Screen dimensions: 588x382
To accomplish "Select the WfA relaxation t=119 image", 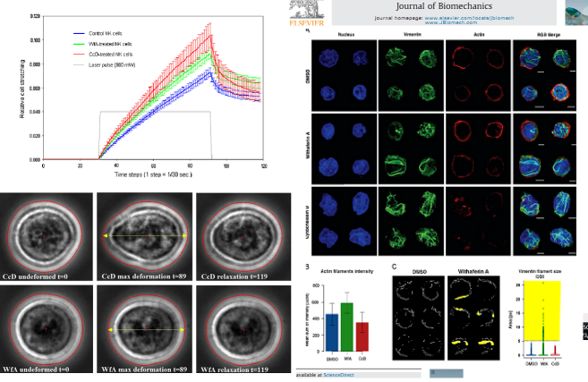I will [243, 331].
